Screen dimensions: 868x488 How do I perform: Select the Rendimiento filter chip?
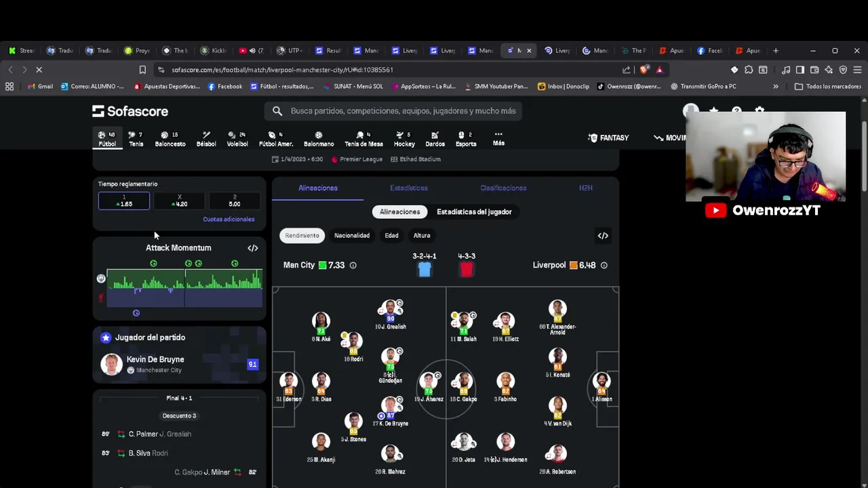tap(302, 236)
